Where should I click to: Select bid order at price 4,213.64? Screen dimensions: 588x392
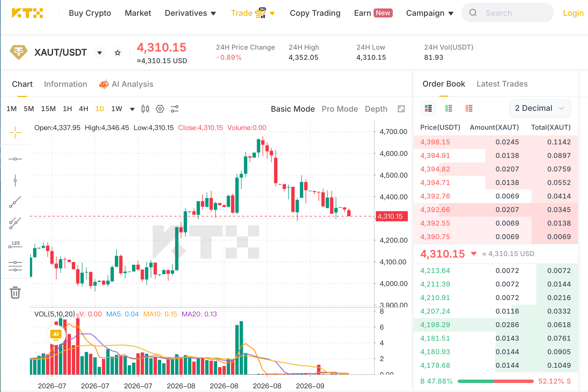click(496, 270)
